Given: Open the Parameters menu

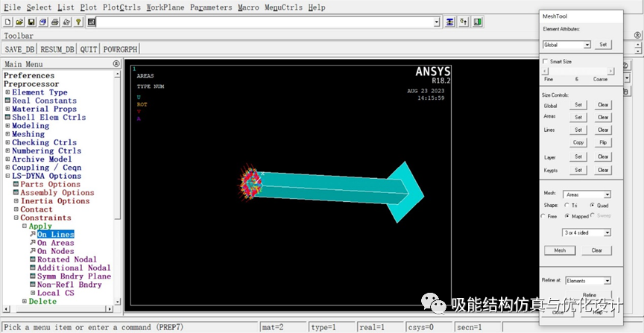Looking at the screenshot, I should (211, 7).
